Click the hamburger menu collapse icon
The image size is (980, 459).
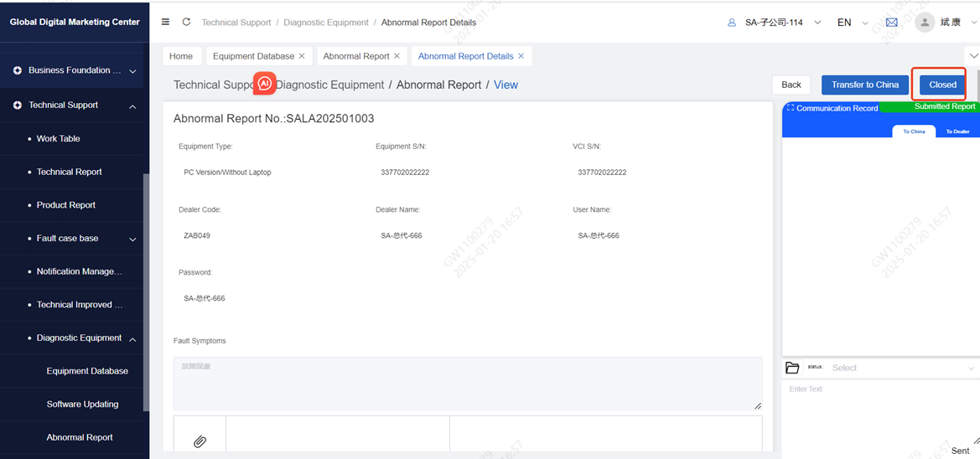[165, 23]
